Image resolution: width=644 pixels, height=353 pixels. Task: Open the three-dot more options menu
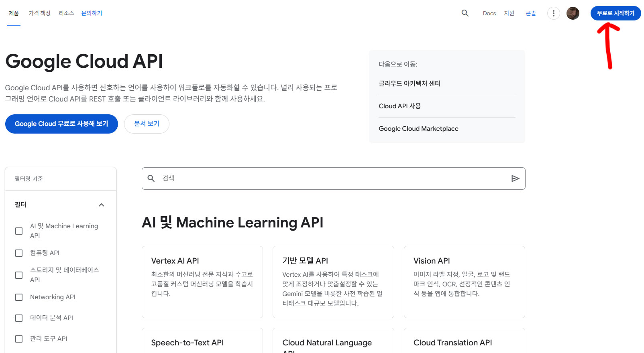[x=554, y=13]
